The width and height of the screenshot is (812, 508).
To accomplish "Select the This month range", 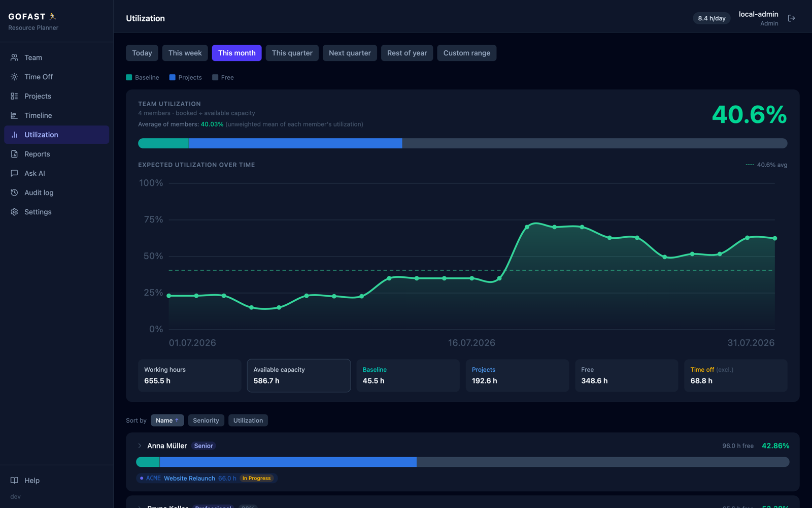I will [237, 53].
